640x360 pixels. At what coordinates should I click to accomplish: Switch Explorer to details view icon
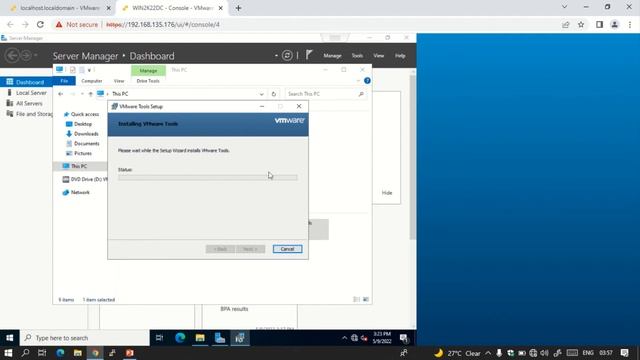(356, 299)
